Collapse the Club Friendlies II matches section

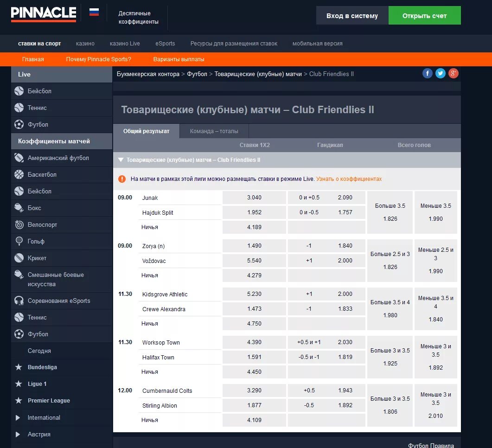121,160
